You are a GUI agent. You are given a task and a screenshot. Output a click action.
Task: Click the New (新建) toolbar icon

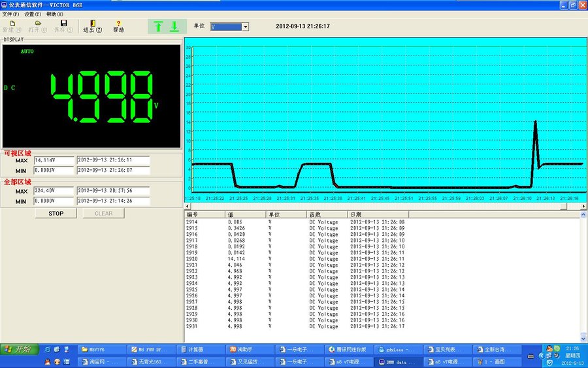pyautogui.click(x=12, y=24)
